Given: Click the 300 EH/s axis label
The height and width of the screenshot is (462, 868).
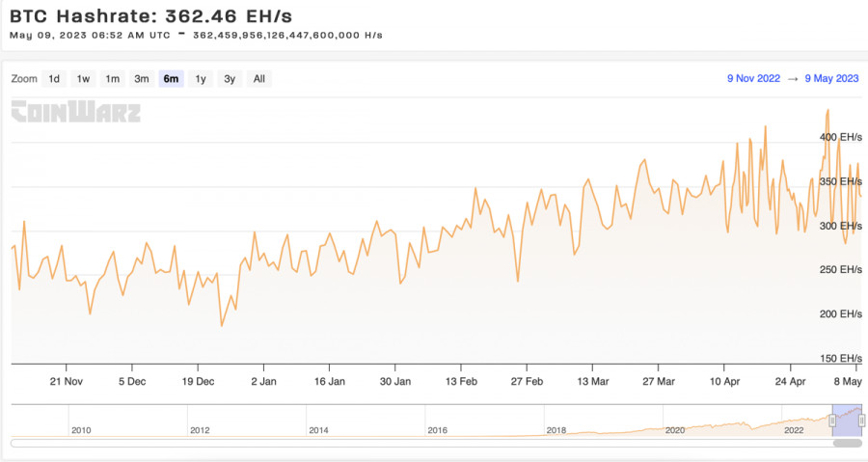Looking at the screenshot, I should click(841, 225).
